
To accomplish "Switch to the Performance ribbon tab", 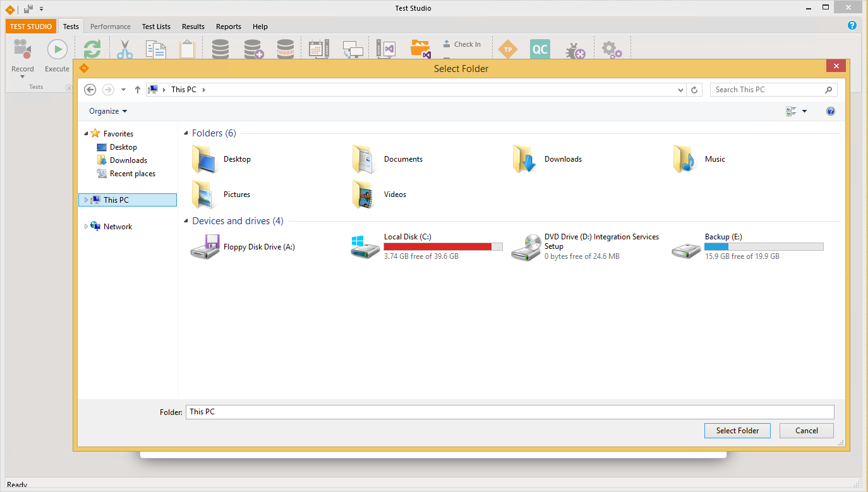I will tap(111, 27).
